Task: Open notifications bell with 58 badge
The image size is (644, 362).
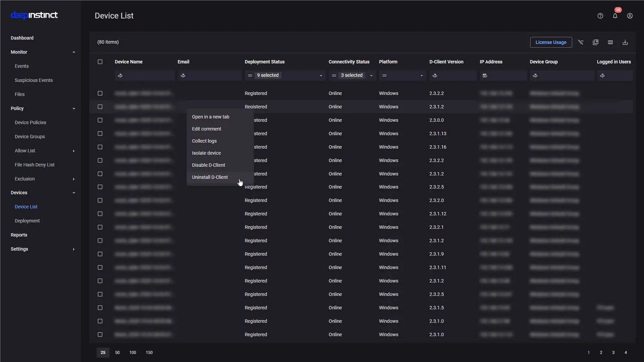Action: [615, 15]
